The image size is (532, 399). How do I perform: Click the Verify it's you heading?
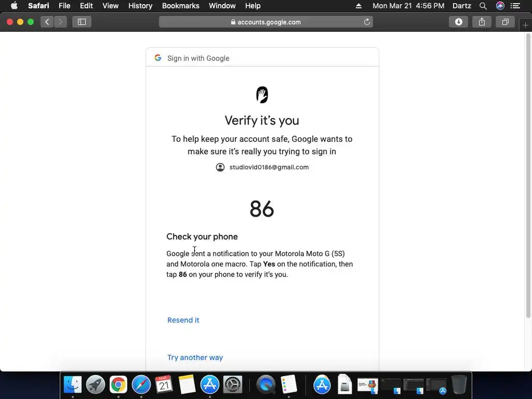(262, 121)
